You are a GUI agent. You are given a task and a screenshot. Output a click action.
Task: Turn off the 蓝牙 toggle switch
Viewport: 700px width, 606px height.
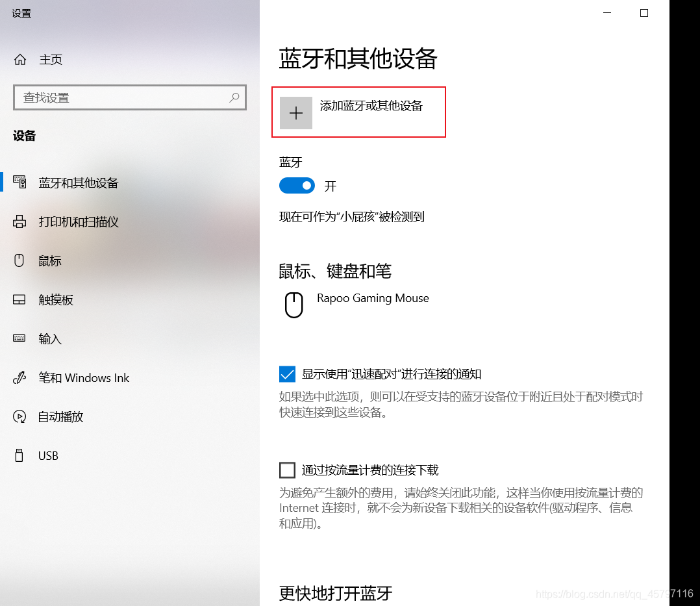pyautogui.click(x=297, y=186)
